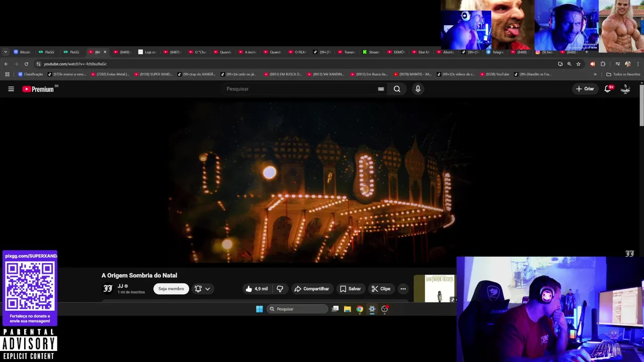Image resolution: width=644 pixels, height=362 pixels.
Task: Open the (8159) SUPER XAND bookmark
Action: pyautogui.click(x=153, y=74)
